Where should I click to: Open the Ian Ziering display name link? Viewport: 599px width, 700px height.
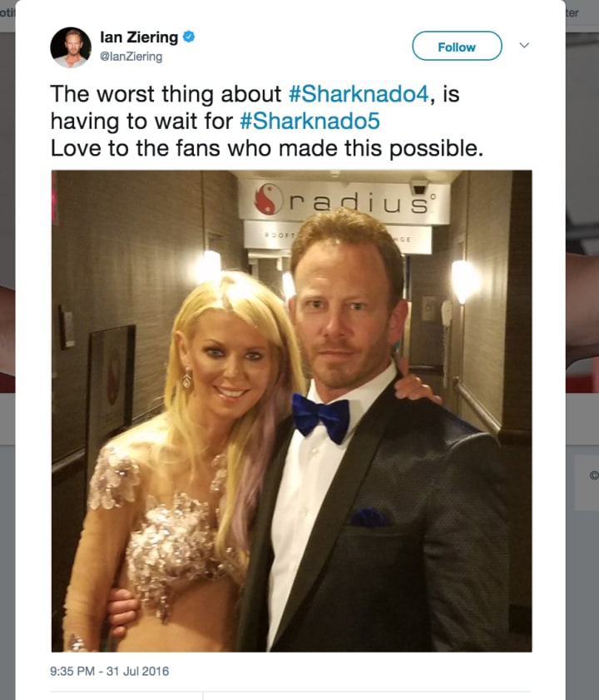139,37
